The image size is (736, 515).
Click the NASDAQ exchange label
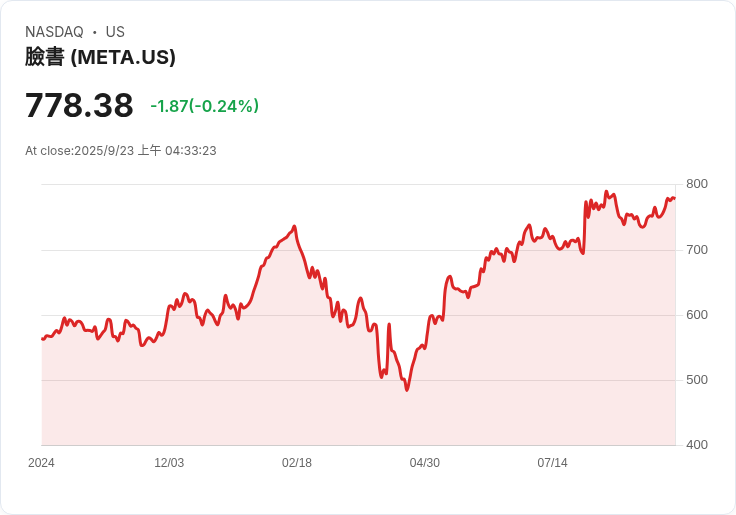click(54, 32)
